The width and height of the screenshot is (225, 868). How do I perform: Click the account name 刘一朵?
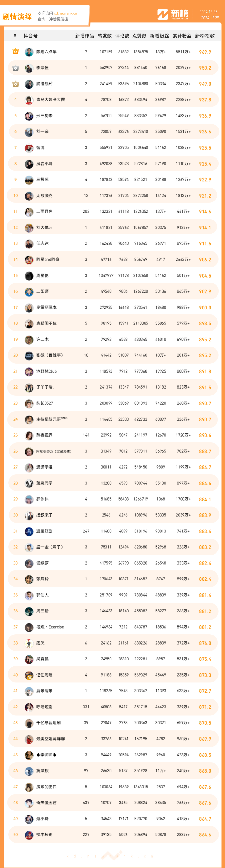[42, 131]
